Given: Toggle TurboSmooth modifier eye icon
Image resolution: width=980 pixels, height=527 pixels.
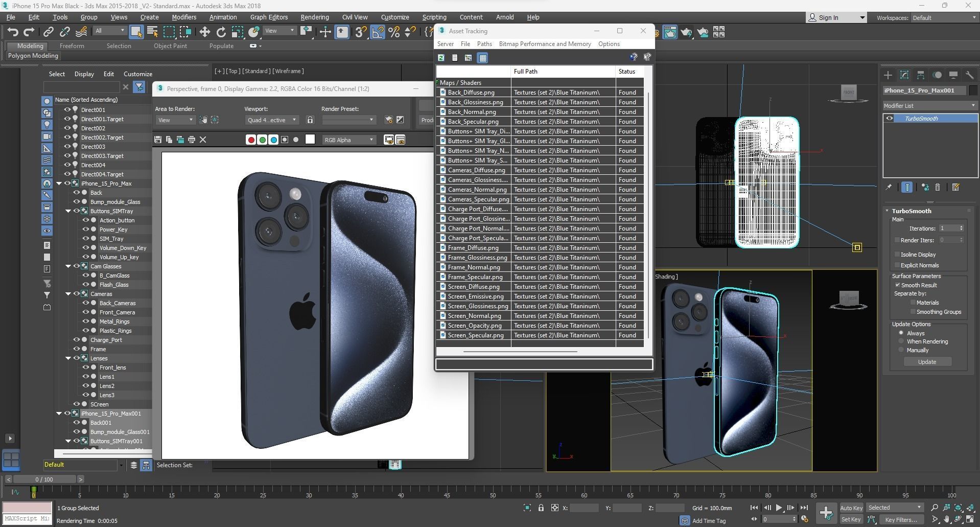Looking at the screenshot, I should click(x=890, y=119).
